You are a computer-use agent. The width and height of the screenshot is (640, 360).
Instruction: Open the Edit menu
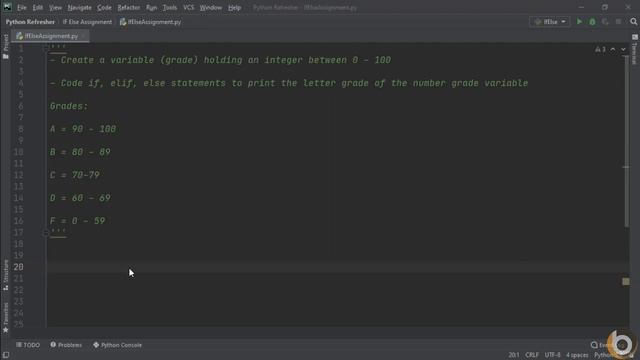coord(38,8)
